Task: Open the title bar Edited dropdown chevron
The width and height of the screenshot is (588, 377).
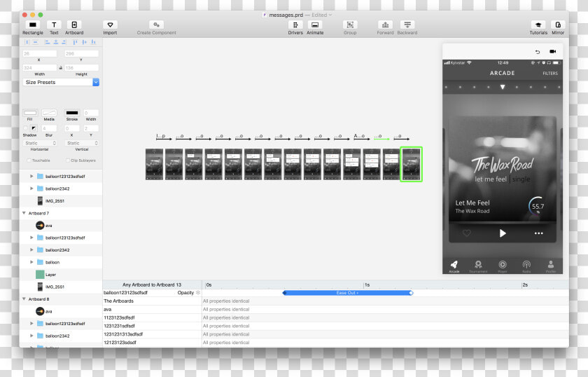Action: click(330, 15)
